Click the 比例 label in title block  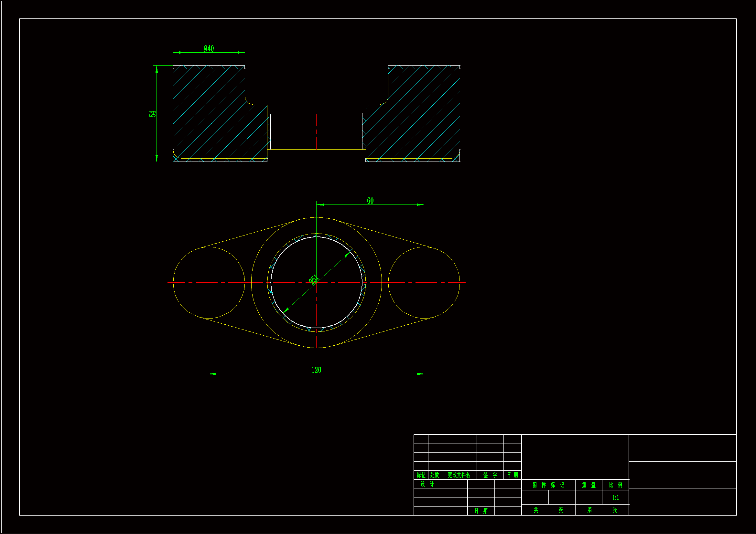(x=615, y=485)
